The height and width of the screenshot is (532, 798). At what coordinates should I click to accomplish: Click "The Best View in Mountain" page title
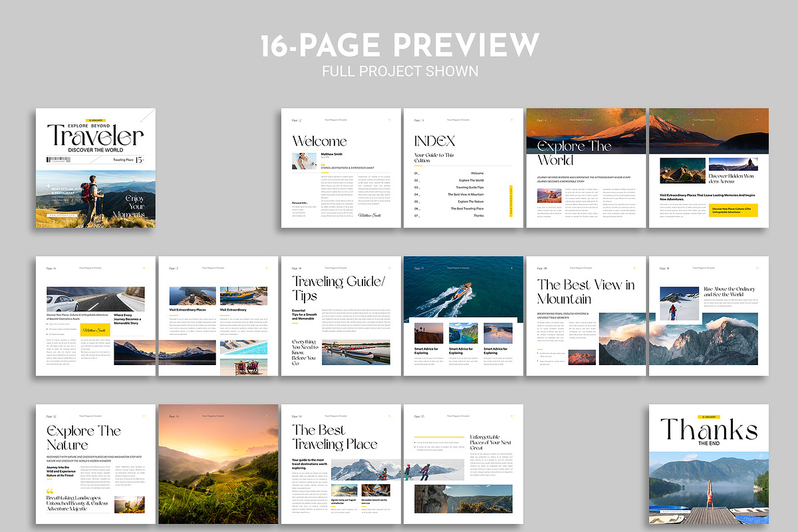click(585, 291)
